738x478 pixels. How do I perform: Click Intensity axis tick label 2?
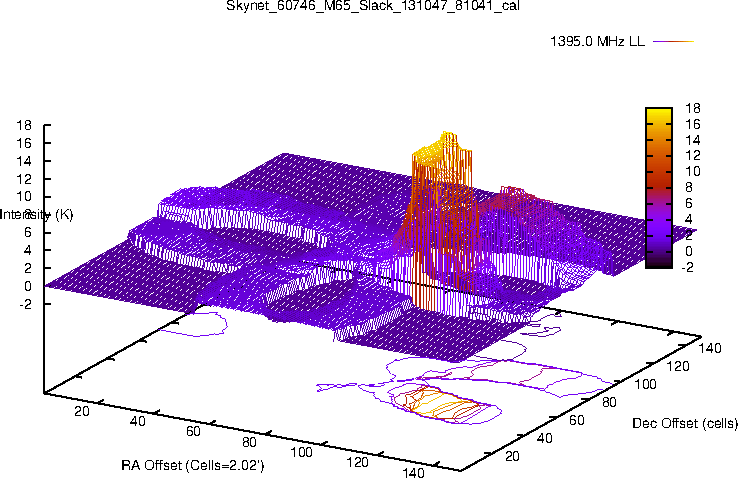pos(28,268)
